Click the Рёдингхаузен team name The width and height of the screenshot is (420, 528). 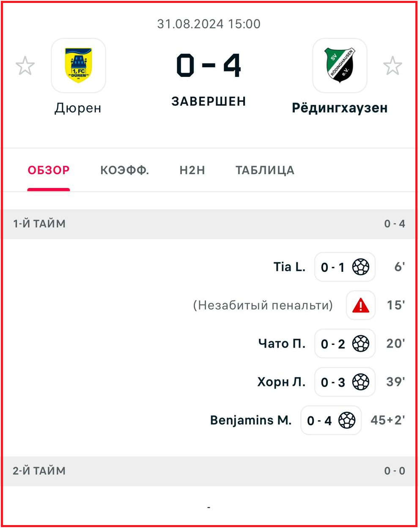coord(340,108)
